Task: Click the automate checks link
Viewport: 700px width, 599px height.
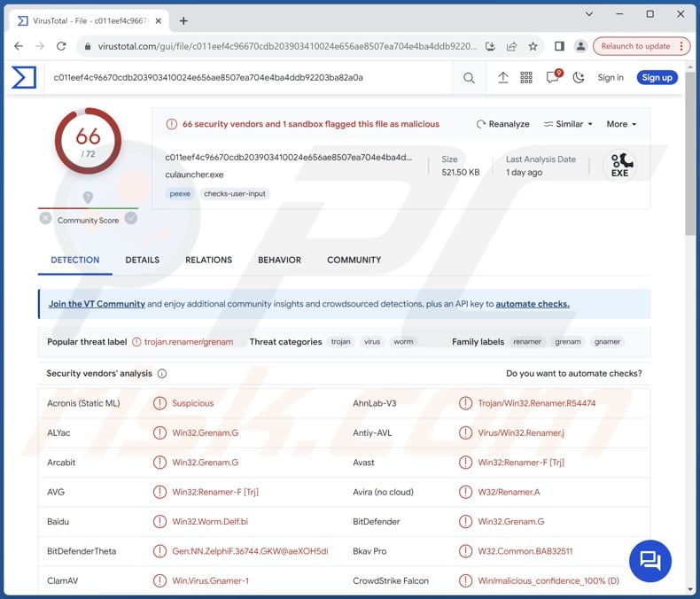Action: point(533,304)
